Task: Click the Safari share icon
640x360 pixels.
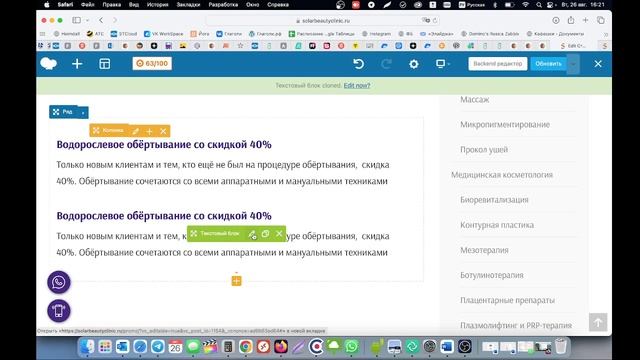Action: click(x=571, y=20)
